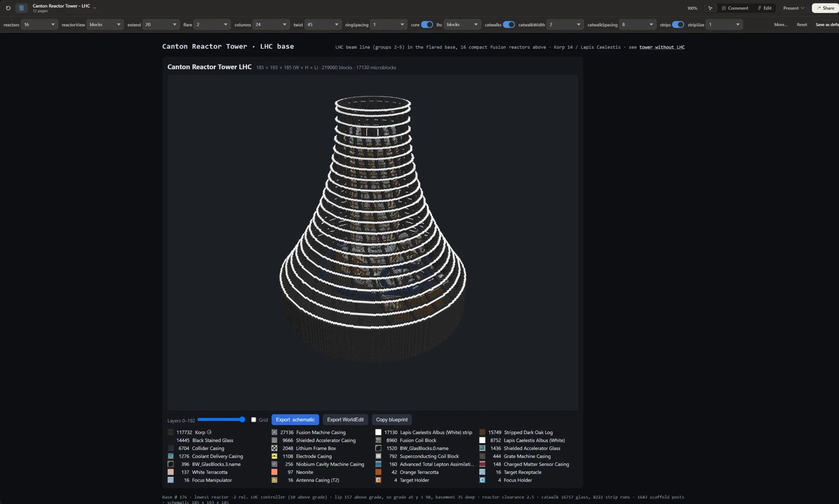This screenshot has height=504, width=839.
Task: Click the Neonite color swatch
Action: (274, 472)
